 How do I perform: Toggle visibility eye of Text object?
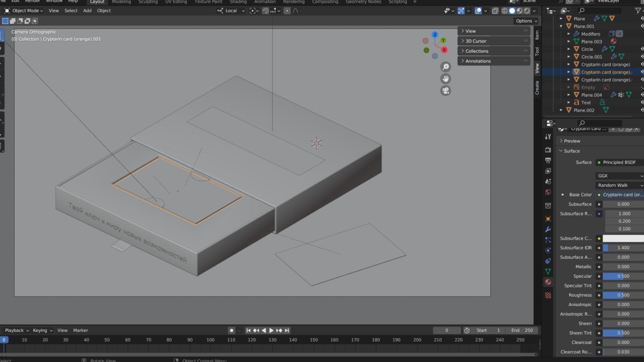pyautogui.click(x=642, y=102)
